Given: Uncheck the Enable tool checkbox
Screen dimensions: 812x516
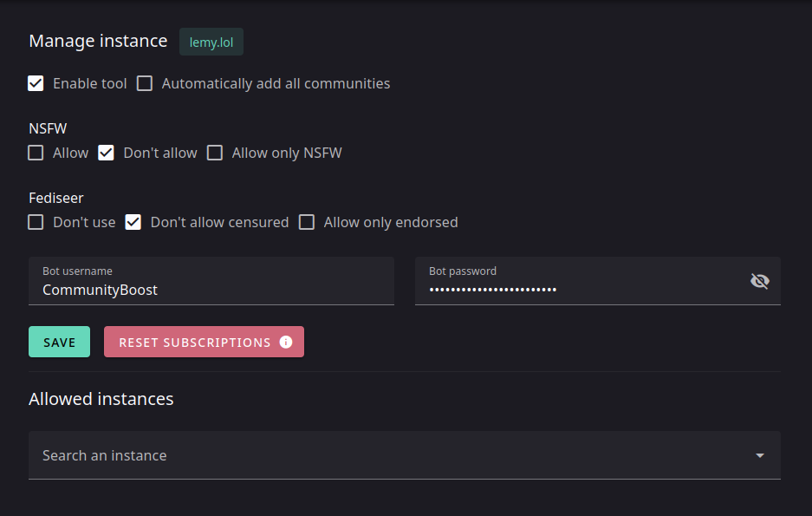Looking at the screenshot, I should tap(36, 83).
